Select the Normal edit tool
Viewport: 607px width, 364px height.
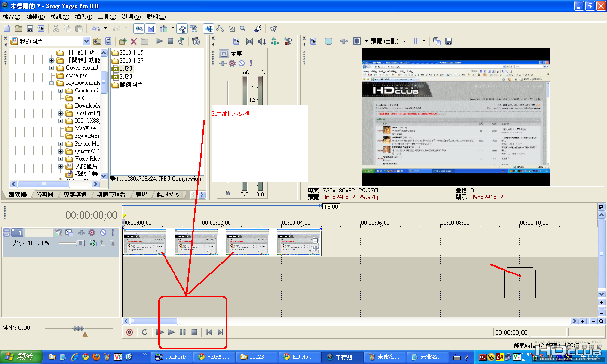pyautogui.click(x=208, y=28)
